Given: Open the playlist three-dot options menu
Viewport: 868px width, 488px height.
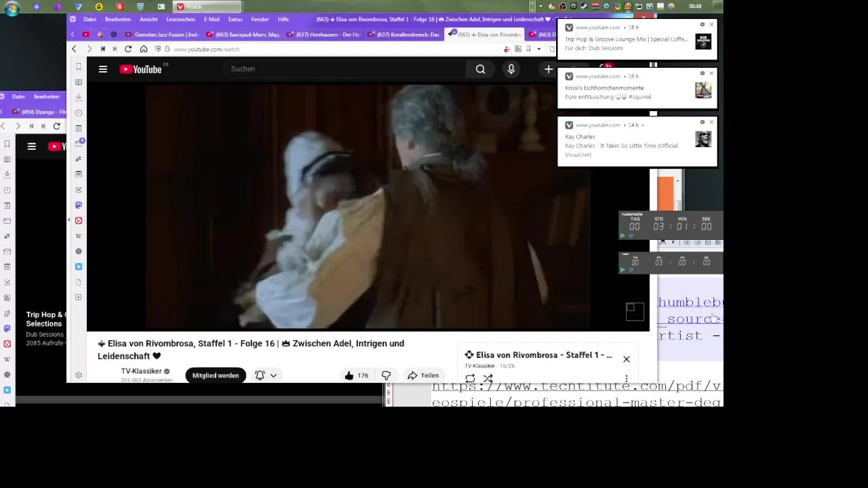Looking at the screenshot, I should [x=626, y=378].
